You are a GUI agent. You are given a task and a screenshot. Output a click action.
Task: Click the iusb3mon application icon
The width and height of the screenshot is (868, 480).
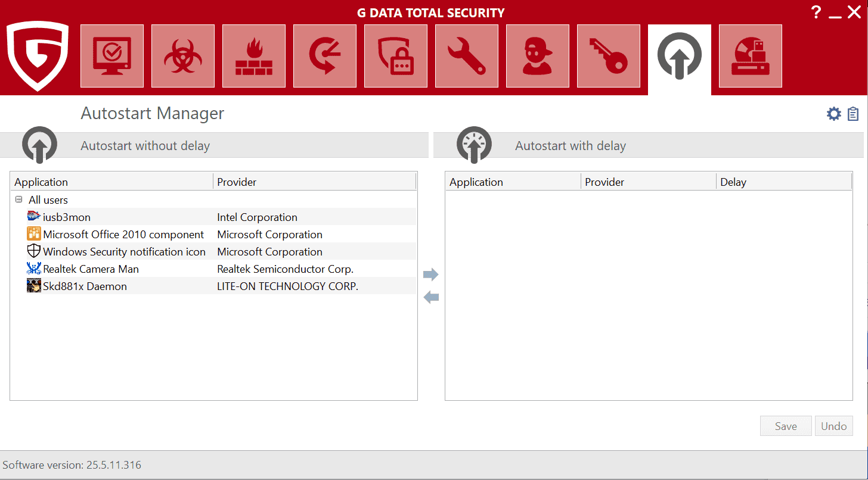click(x=34, y=217)
